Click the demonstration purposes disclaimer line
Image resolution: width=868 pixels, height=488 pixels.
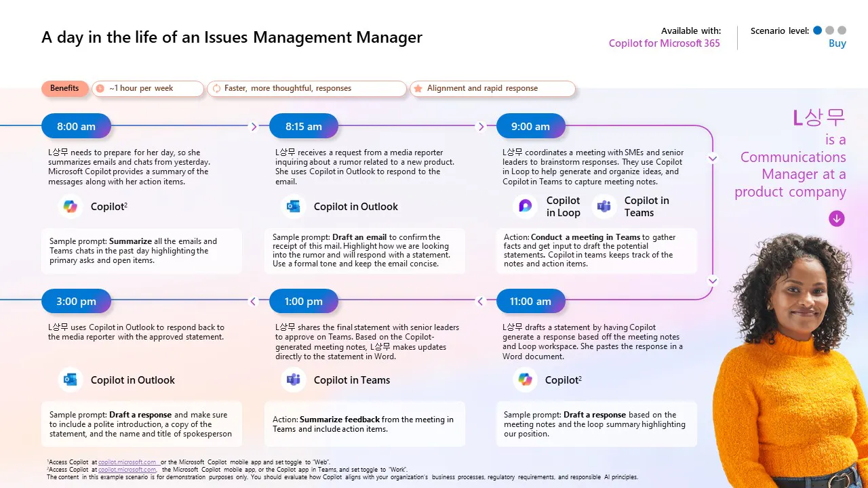(342, 477)
